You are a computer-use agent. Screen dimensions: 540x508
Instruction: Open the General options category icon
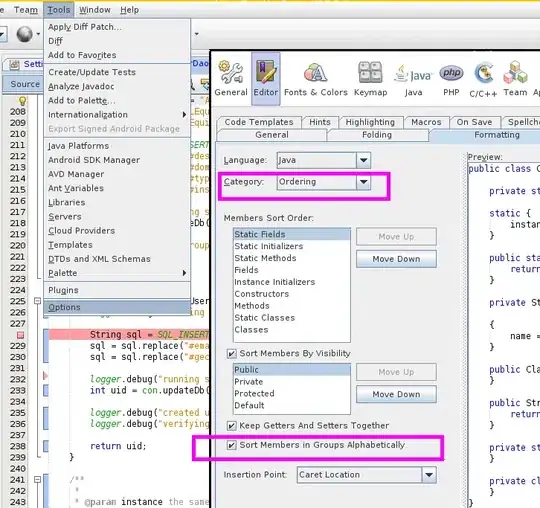[x=231, y=79]
